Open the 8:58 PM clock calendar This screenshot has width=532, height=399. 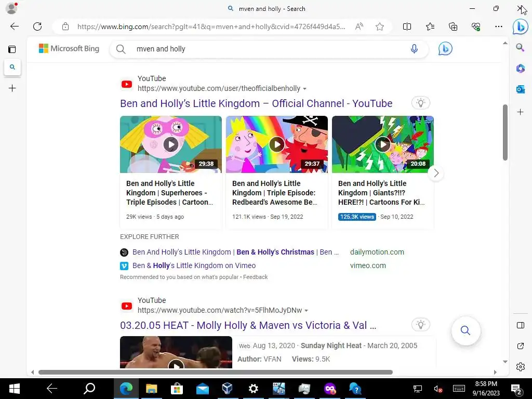pos(486,389)
